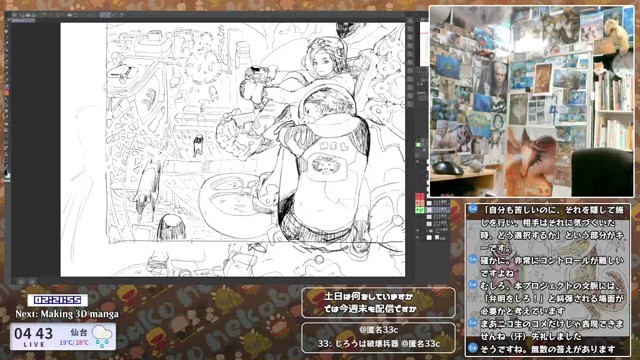Click the pen tool icon near toolbar bottom
Viewport: 640px width, 360px height.
[x=7, y=166]
